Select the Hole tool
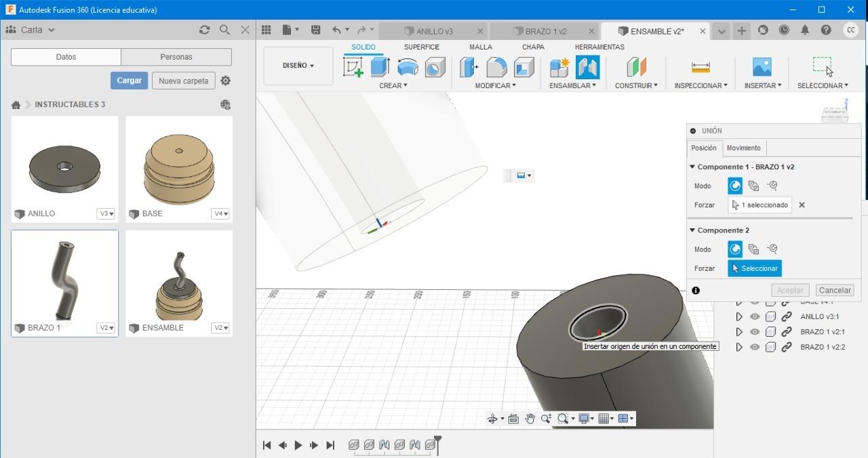Image resolution: width=868 pixels, height=458 pixels. click(435, 67)
